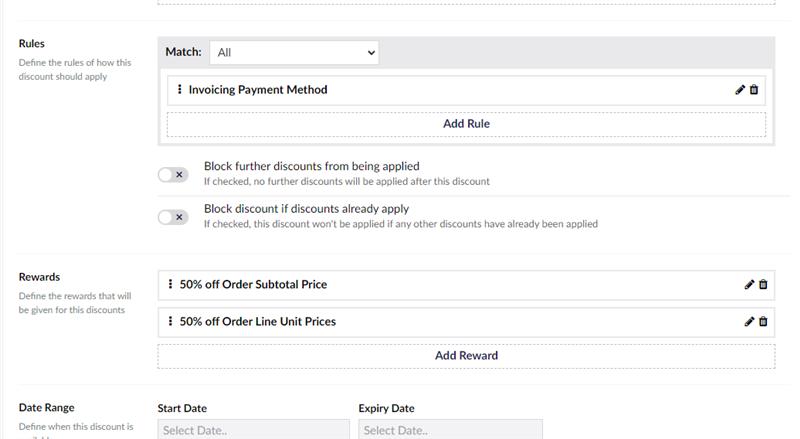Click the drag handle of Order Subtotal Price reward
800x439 pixels.
tap(170, 284)
